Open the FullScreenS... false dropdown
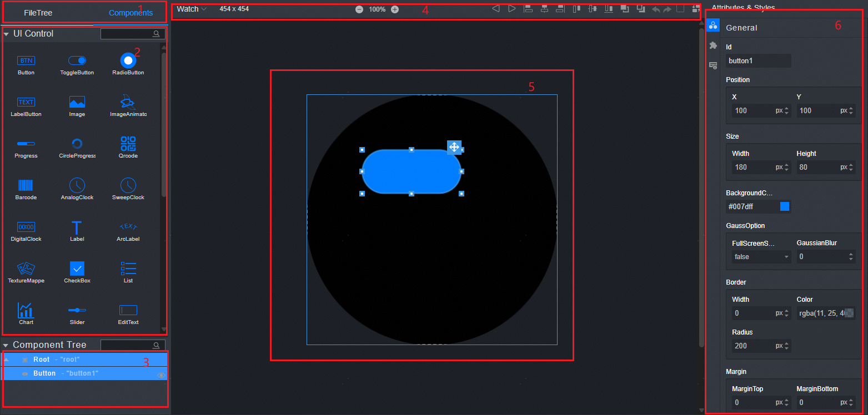 point(761,257)
